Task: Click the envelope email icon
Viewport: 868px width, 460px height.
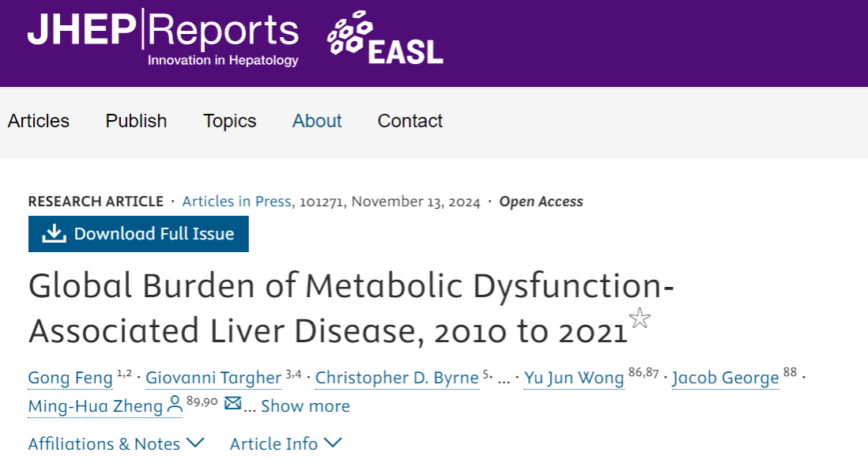Action: (233, 404)
